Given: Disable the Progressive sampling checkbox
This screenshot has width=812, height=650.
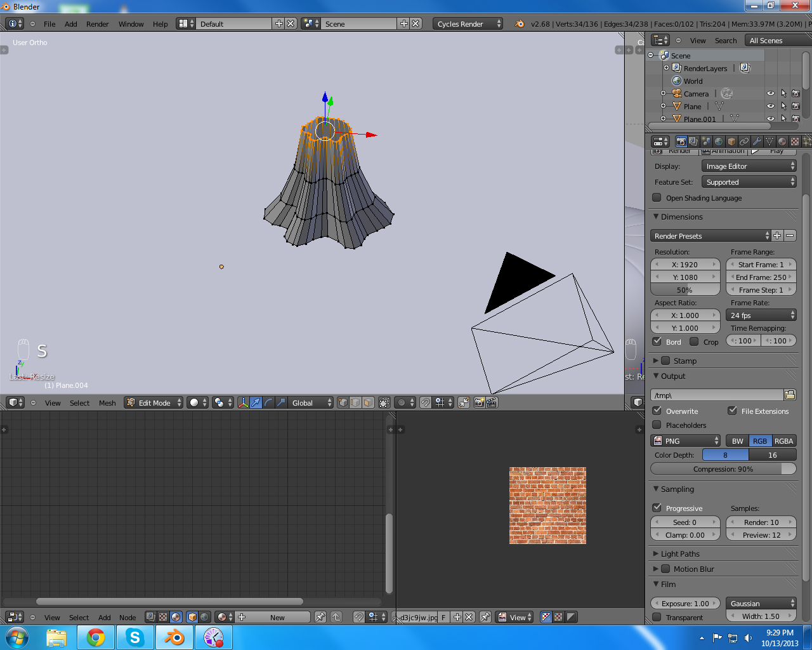Looking at the screenshot, I should [657, 508].
